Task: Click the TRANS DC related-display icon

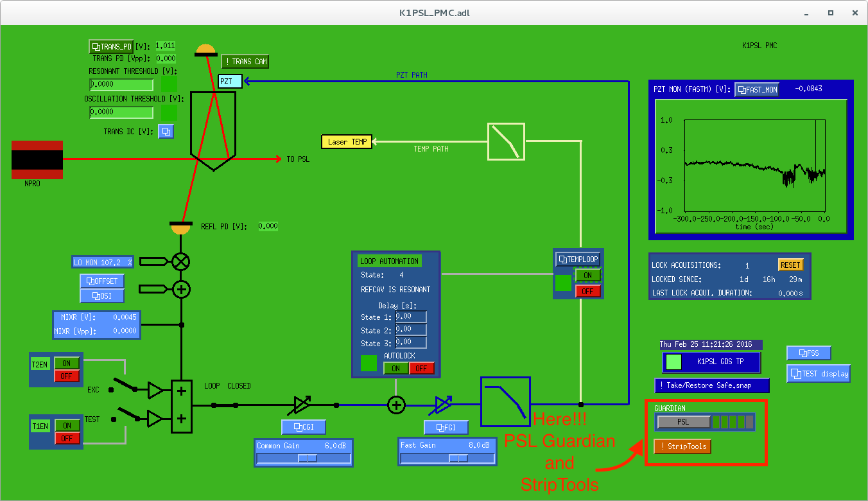Action: (166, 132)
